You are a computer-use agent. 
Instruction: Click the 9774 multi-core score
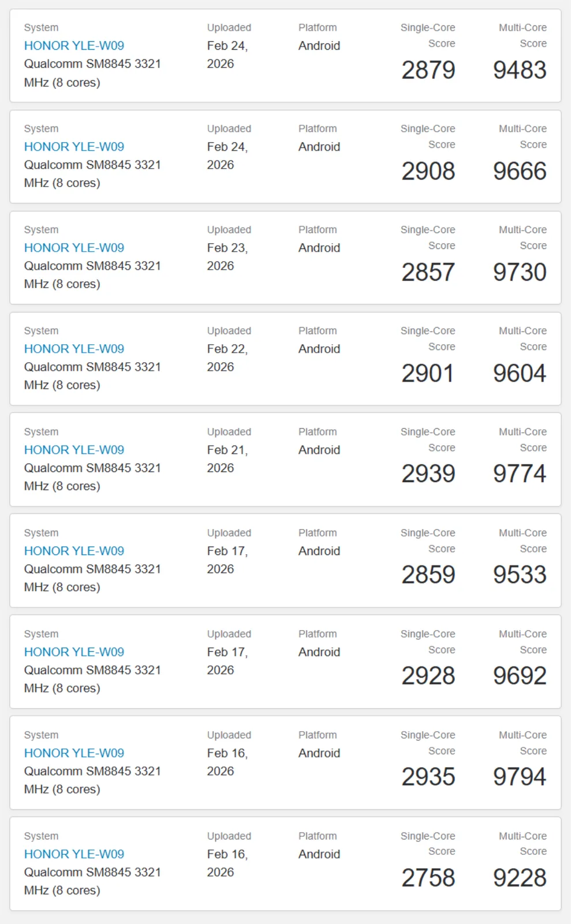coord(519,474)
